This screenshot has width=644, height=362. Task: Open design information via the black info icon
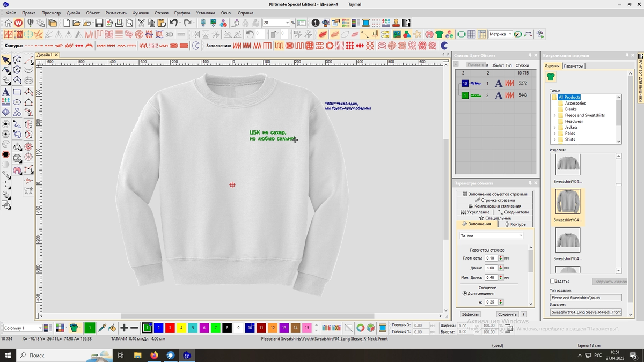pyautogui.click(x=316, y=23)
